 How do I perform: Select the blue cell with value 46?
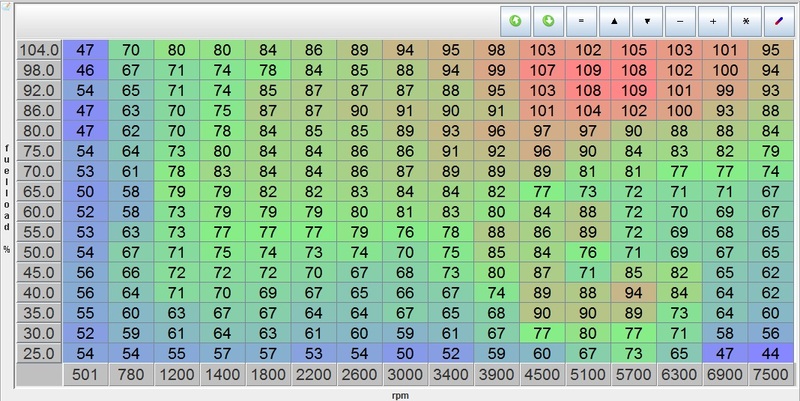click(x=85, y=70)
